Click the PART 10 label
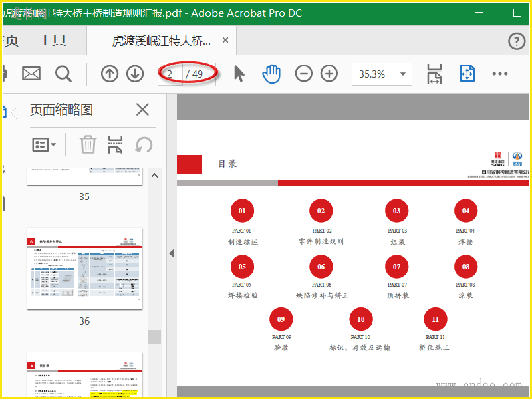 point(360,337)
